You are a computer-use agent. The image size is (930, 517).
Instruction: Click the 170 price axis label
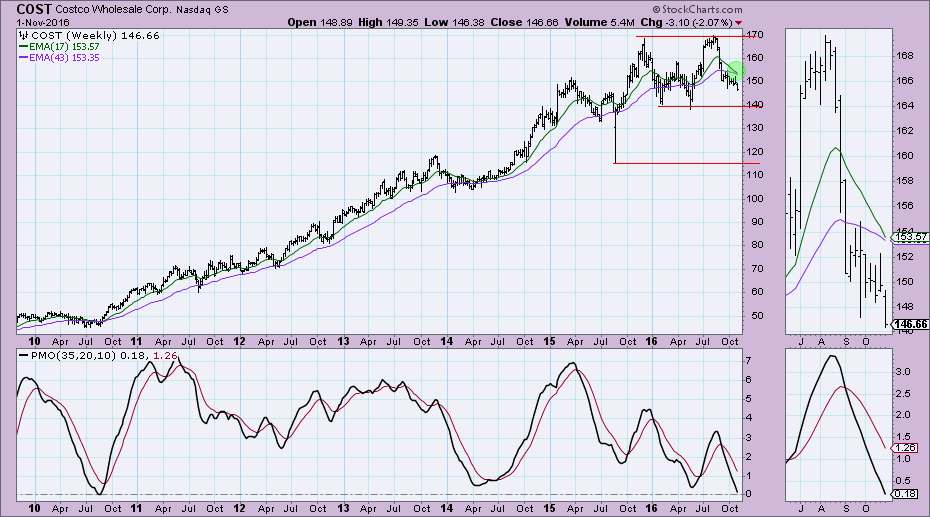[x=755, y=35]
